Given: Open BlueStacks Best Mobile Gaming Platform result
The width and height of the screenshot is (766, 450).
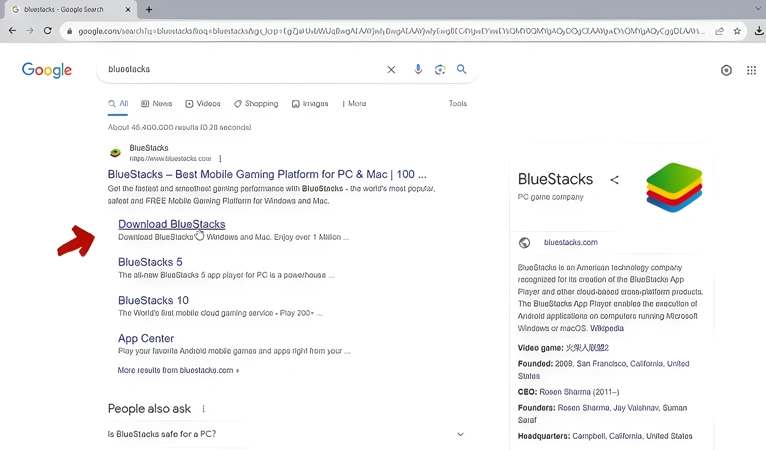Looking at the screenshot, I should (267, 174).
